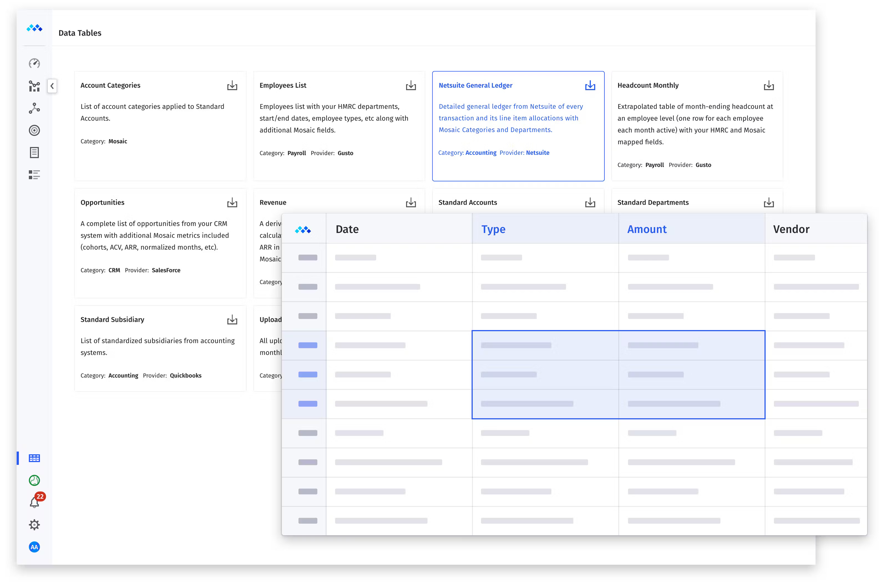Viewport: 886px width, 588px height.
Task: Open the dashboard gauge icon in sidebar
Action: (34, 63)
